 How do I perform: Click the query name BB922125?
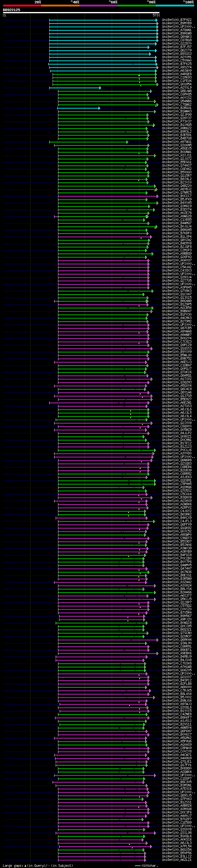click(11, 10)
